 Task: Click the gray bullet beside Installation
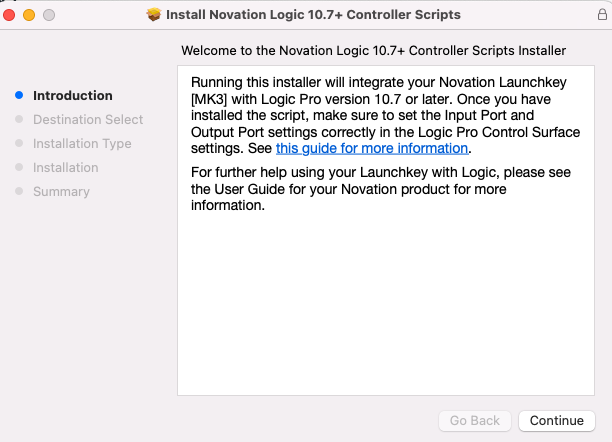[x=19, y=167]
